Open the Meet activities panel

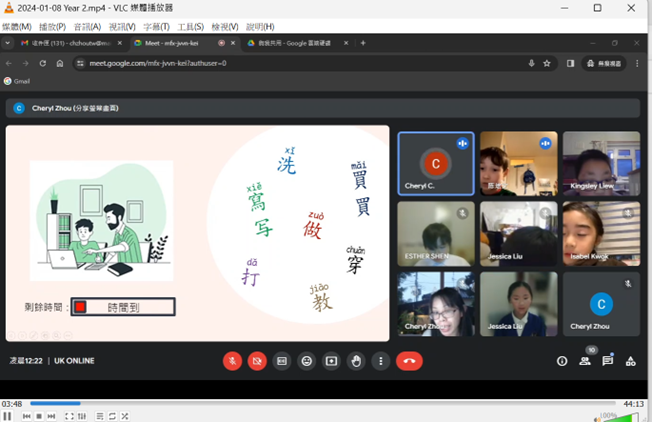[631, 361]
